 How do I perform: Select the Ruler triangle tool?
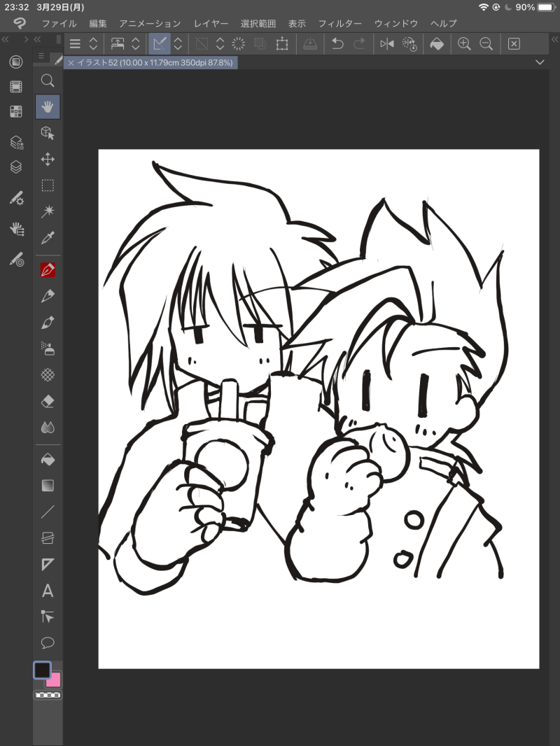pos(48,564)
